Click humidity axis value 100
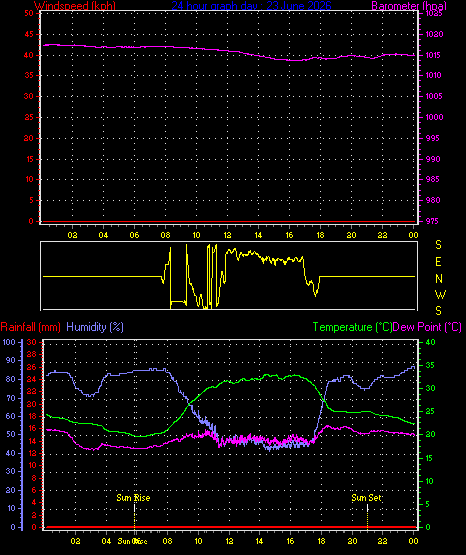466x555 pixels. [9, 342]
